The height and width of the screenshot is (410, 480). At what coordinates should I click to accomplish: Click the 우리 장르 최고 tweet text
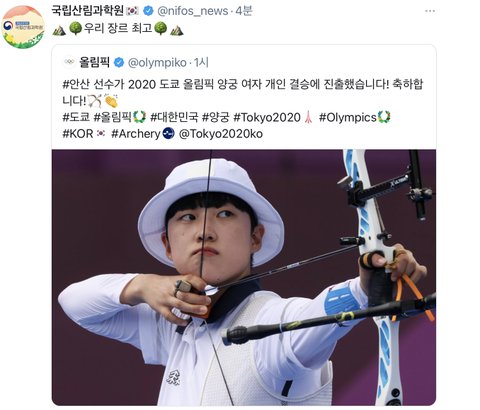coord(118,28)
